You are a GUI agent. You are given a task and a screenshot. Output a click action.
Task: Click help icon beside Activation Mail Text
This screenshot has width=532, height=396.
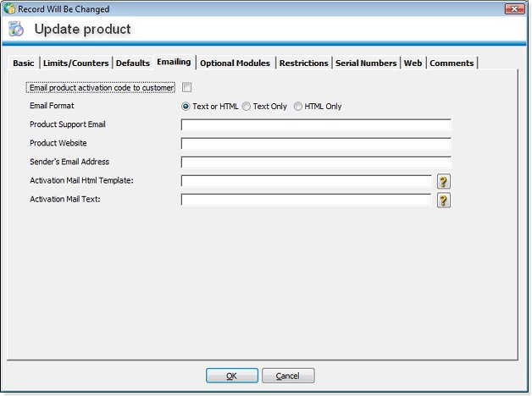click(443, 200)
